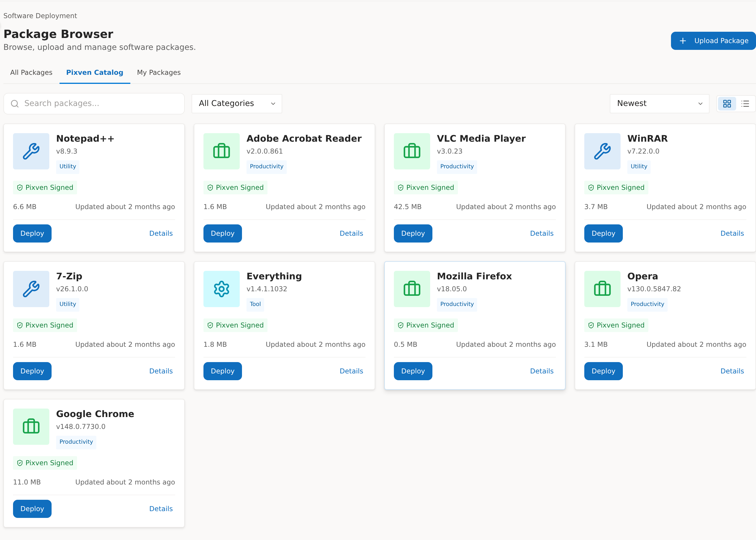Image resolution: width=756 pixels, height=540 pixels.
Task: Deploy the Everything package
Action: (222, 371)
